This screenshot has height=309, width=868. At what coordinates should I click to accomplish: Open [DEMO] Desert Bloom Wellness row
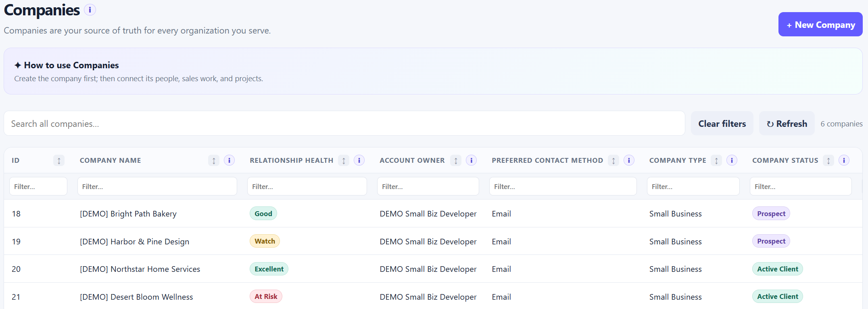click(x=433, y=296)
